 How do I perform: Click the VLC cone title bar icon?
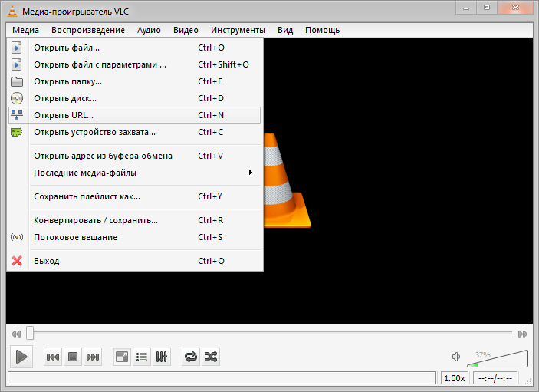pos(12,11)
